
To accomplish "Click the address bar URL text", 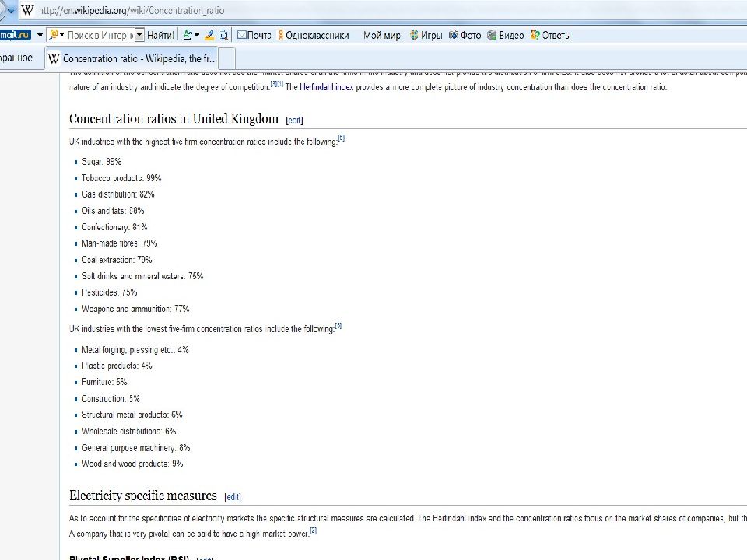I will coord(132,10).
